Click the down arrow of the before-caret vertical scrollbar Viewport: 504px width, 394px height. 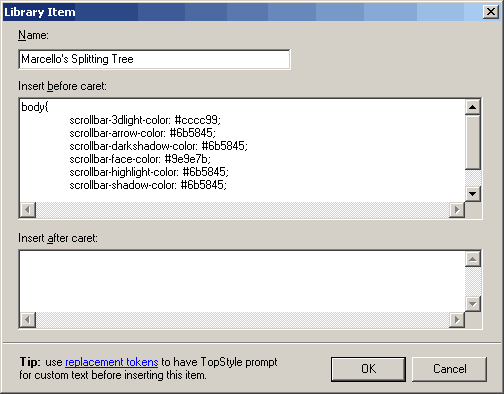[x=472, y=194]
